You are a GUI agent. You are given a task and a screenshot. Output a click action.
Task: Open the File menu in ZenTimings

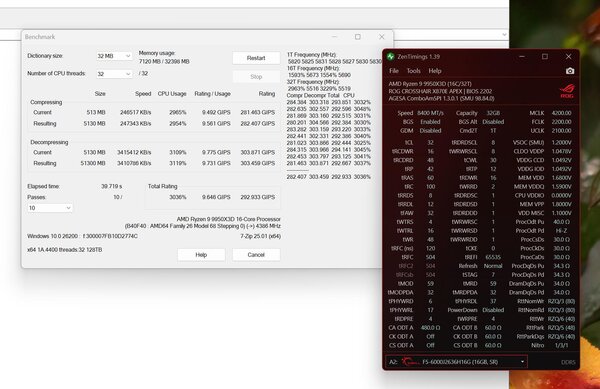pyautogui.click(x=394, y=71)
